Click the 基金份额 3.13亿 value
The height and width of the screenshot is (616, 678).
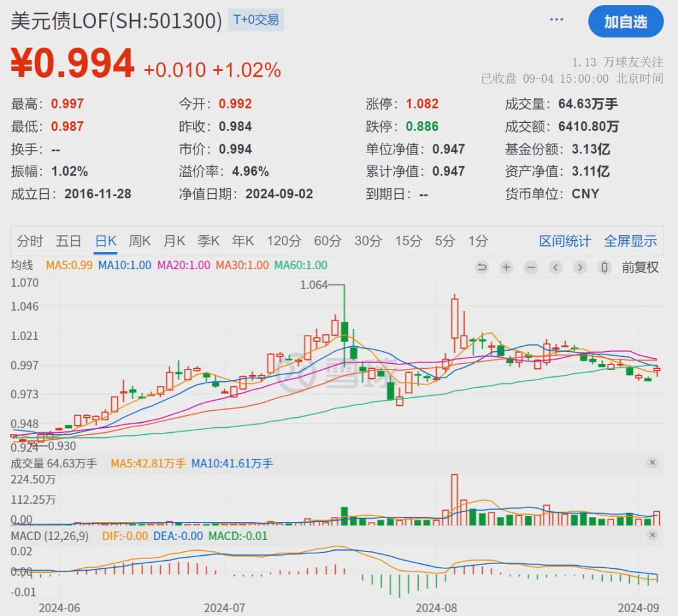pos(591,149)
